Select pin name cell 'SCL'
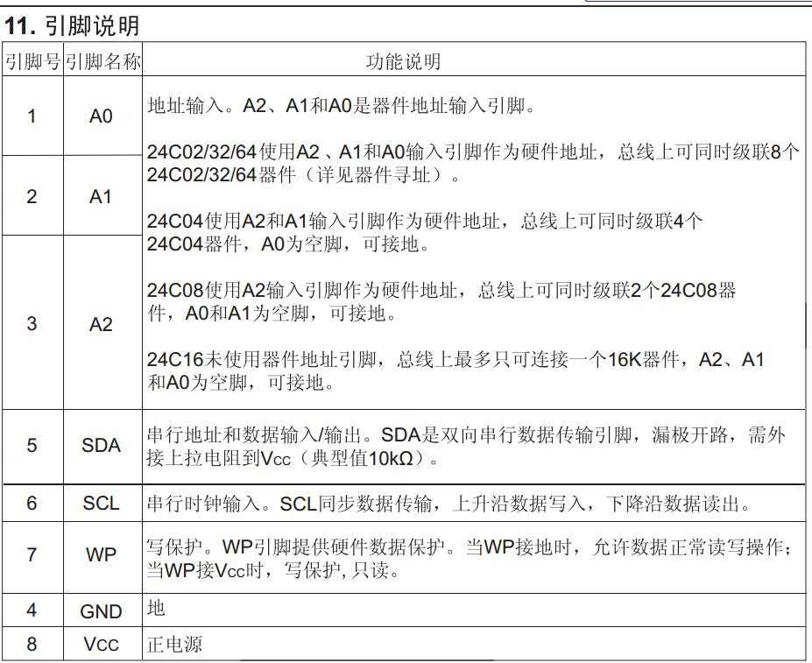 coord(102,503)
